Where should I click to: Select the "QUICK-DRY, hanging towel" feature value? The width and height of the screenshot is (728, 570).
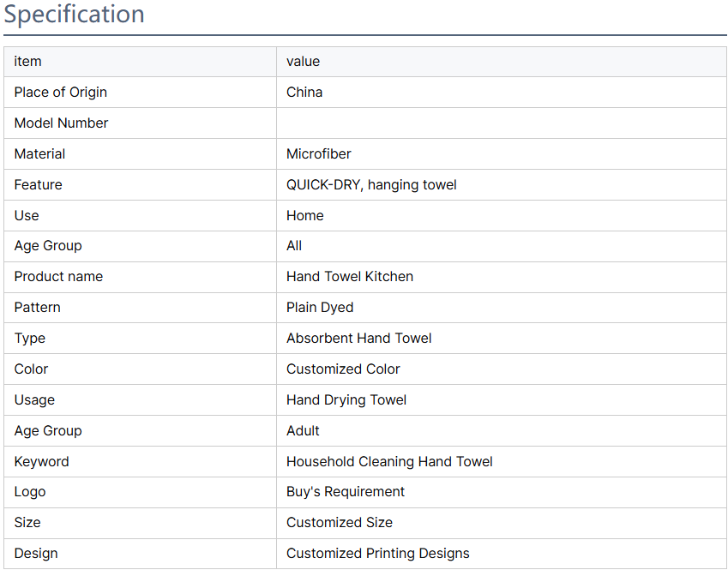coord(371,185)
